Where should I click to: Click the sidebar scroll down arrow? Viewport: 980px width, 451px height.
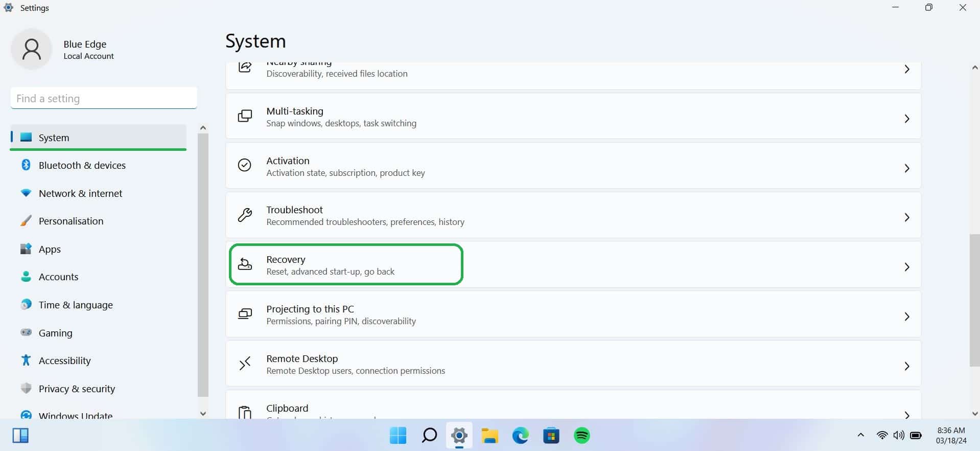(x=203, y=413)
